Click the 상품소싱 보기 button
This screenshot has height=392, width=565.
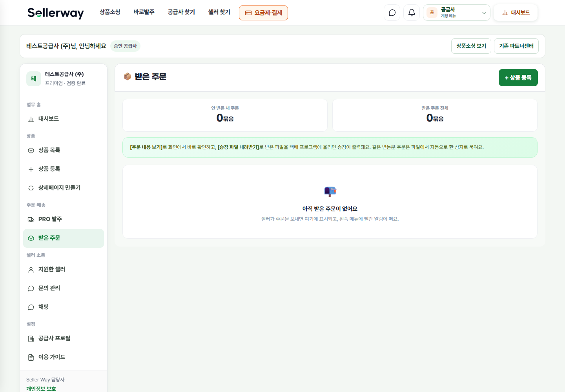pos(471,46)
